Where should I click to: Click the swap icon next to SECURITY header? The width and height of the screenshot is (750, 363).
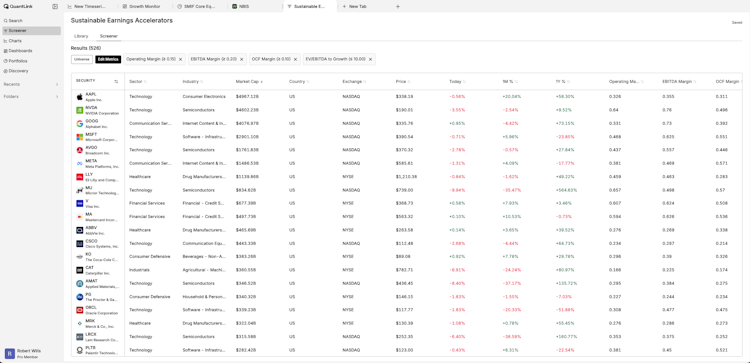tap(116, 81)
